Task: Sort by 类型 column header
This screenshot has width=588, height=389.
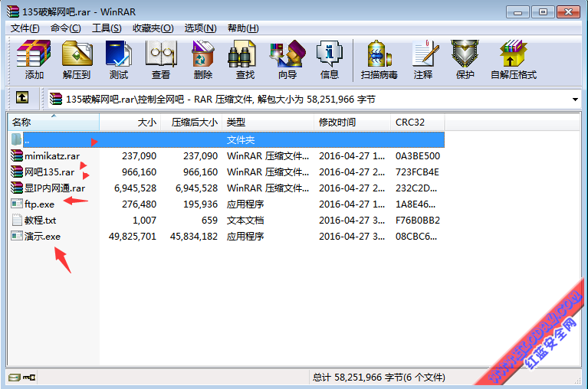Action: [268, 122]
